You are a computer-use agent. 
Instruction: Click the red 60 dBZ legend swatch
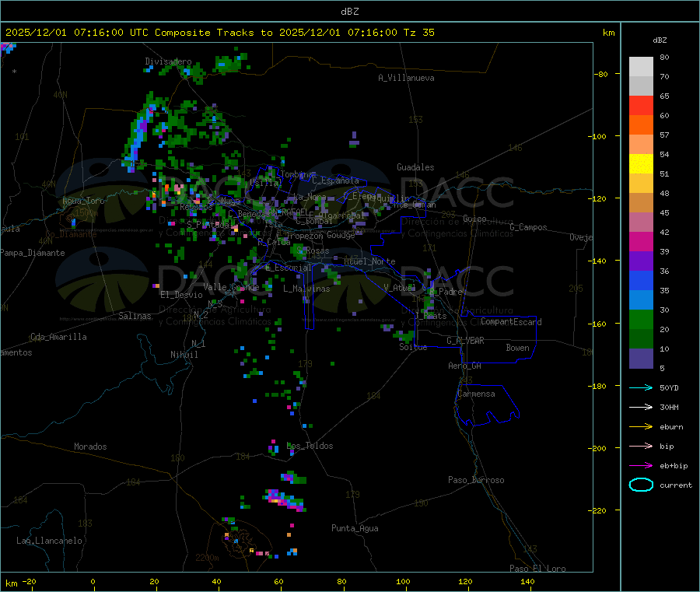[x=641, y=105]
